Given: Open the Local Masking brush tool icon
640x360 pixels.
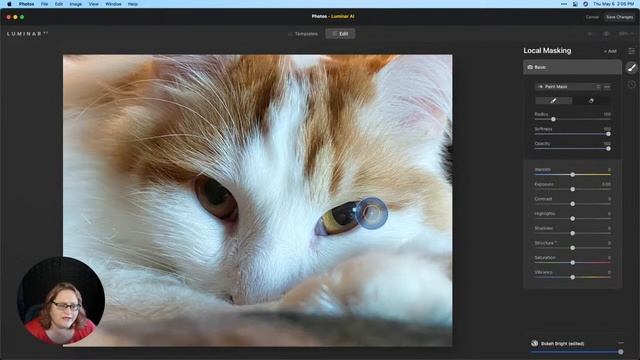Looking at the screenshot, I should 631,67.
